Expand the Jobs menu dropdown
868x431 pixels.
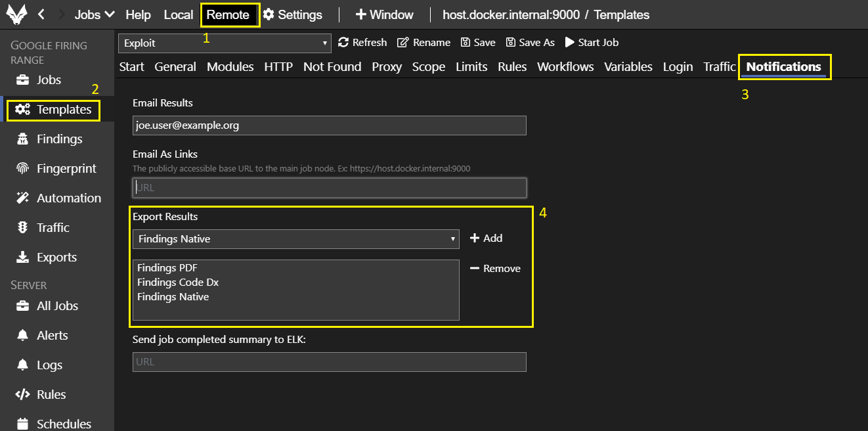(x=95, y=14)
